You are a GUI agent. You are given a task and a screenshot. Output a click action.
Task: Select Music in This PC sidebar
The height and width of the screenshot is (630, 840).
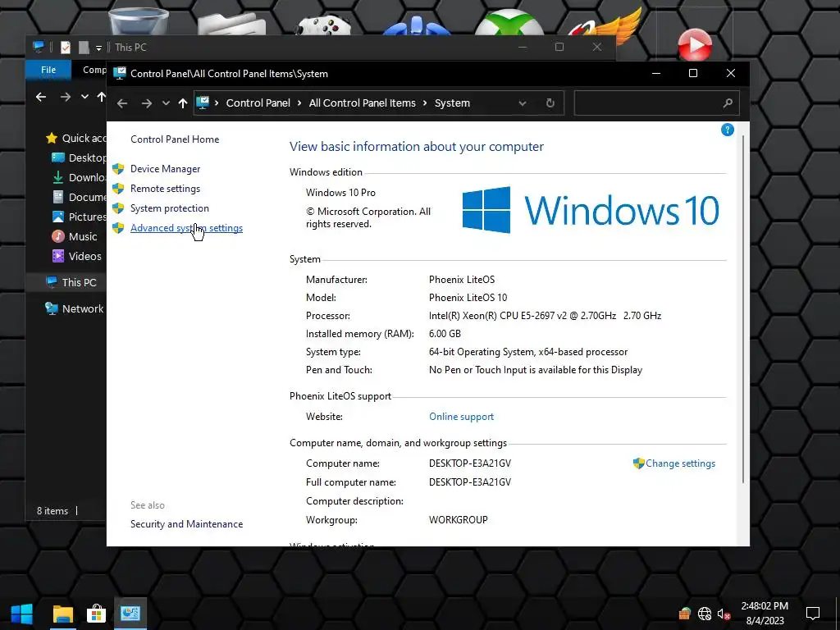[75, 237]
